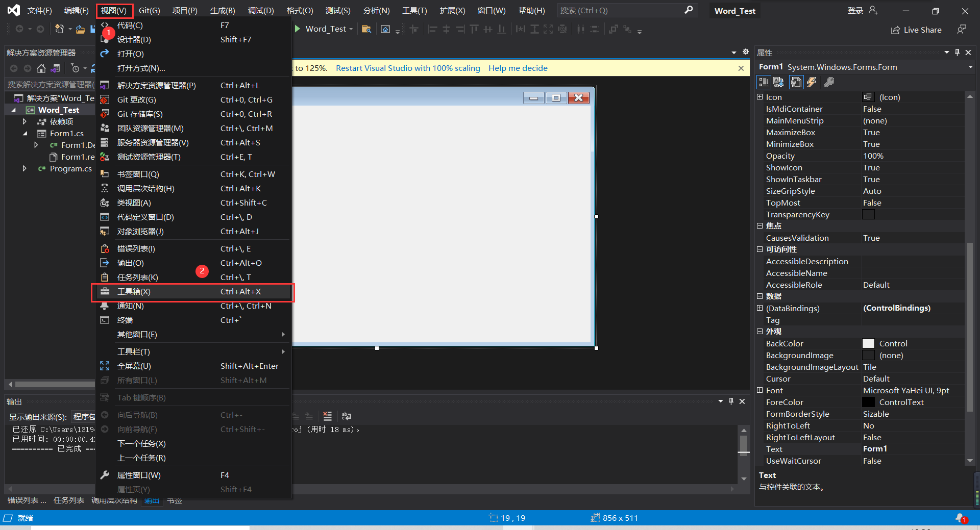Open the View (视图) menu in menu bar

point(114,11)
